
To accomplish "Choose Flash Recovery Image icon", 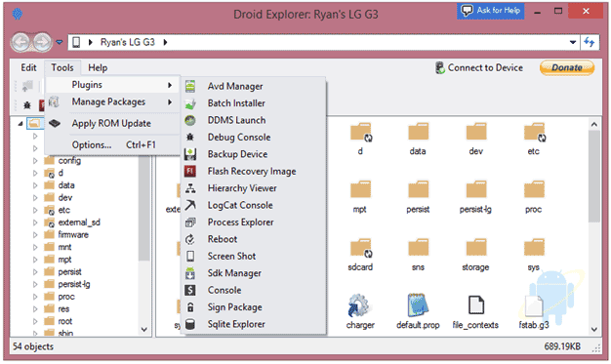I will (x=190, y=171).
